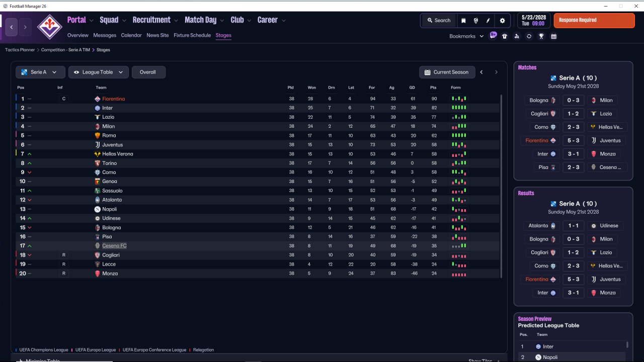Viewport: 644px width, 362px height.
Task: Click the scouting people-search icon
Action: tap(517, 36)
